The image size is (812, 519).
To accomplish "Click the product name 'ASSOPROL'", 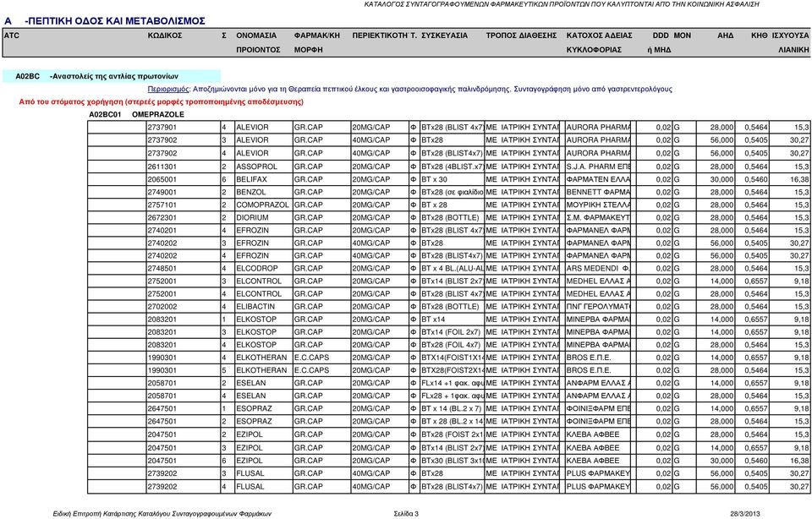I will click(256, 167).
